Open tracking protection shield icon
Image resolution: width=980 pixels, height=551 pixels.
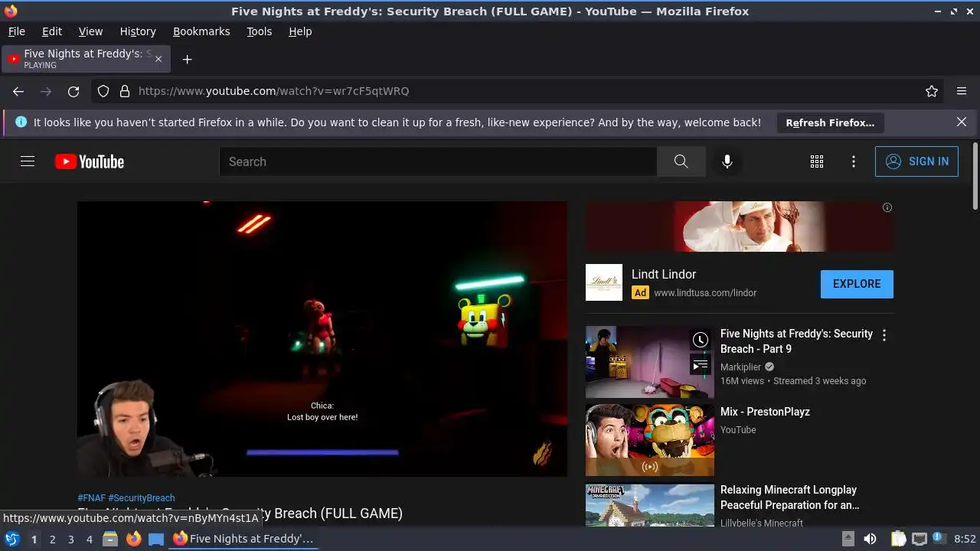pos(103,91)
